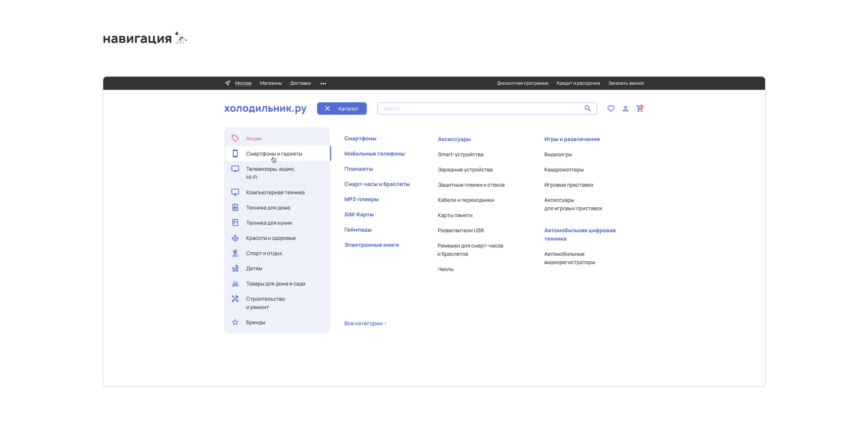Screen dimensions: 868x422
Task: Open Кредит и рассрочка link
Action: point(578,83)
